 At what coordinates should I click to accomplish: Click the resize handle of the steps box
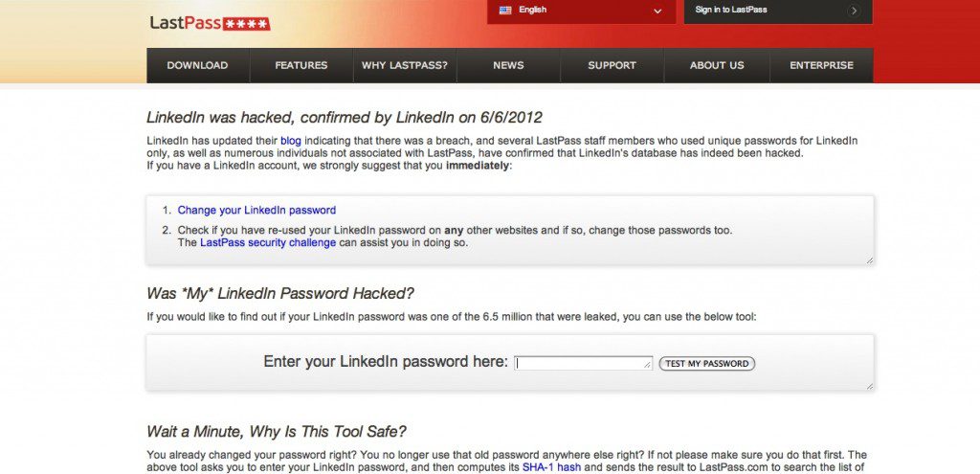click(x=869, y=260)
